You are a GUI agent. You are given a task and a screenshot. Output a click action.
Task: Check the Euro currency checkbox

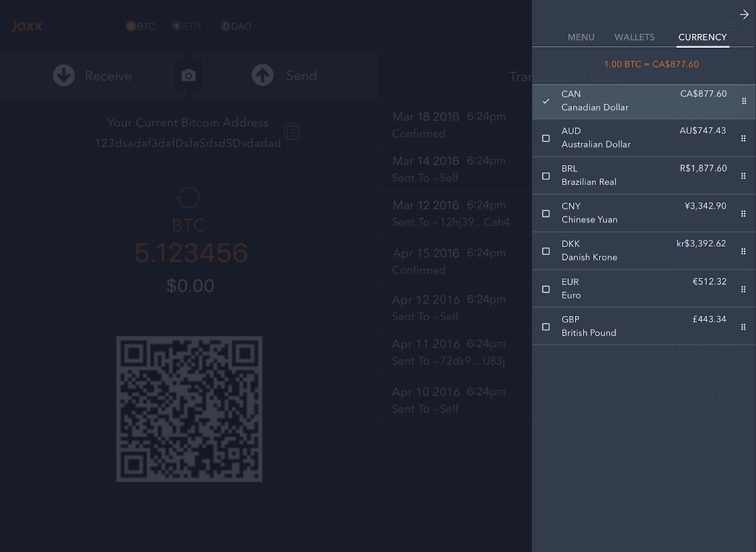pos(546,289)
